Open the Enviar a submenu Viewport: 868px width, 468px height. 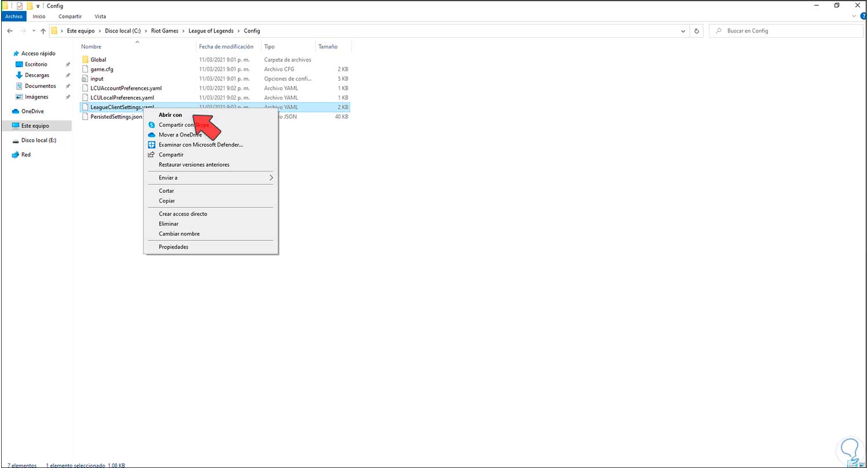211,178
